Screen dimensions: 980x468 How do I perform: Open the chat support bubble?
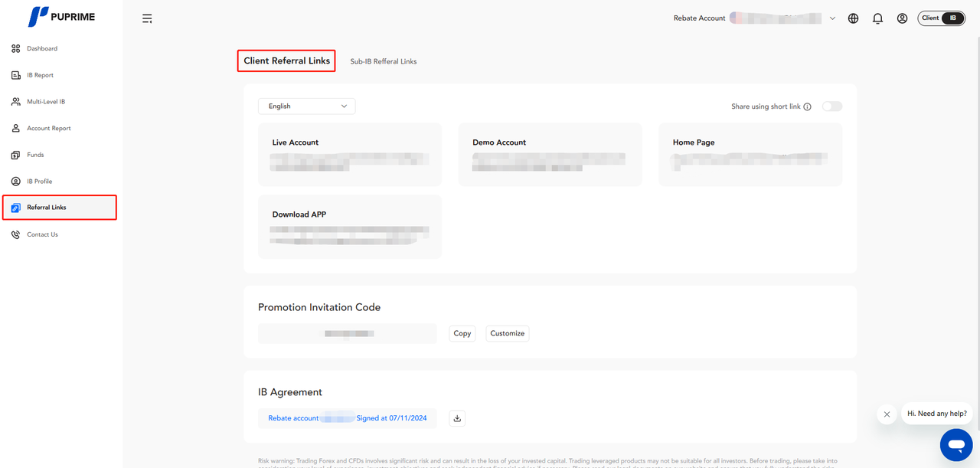click(955, 444)
